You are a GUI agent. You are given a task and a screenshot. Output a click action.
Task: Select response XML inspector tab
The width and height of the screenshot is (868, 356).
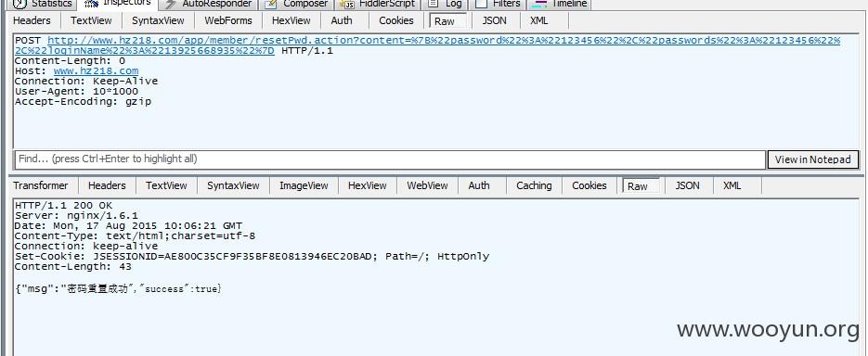732,185
